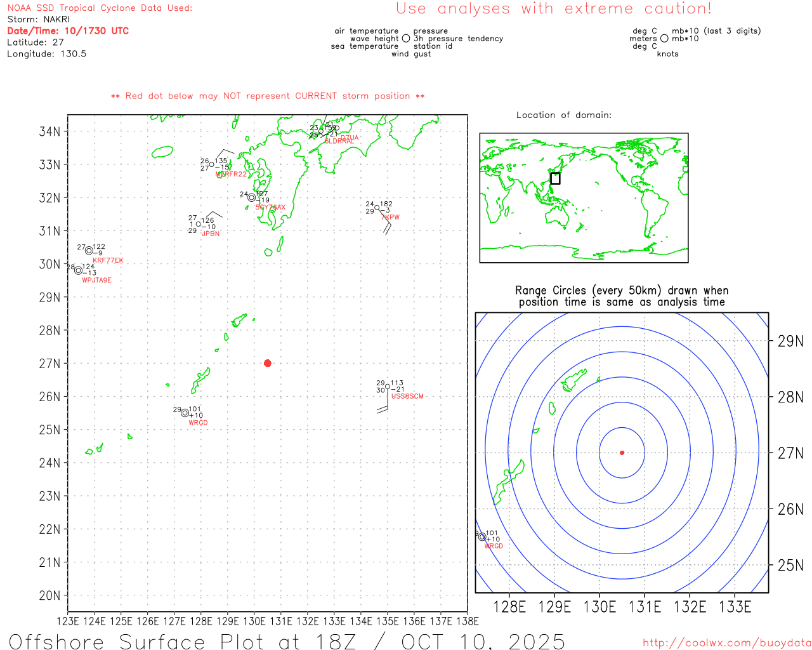Screen dimensions: 812x650
Task: Click the 6LDRRAL station circle marker
Action: [x=321, y=131]
